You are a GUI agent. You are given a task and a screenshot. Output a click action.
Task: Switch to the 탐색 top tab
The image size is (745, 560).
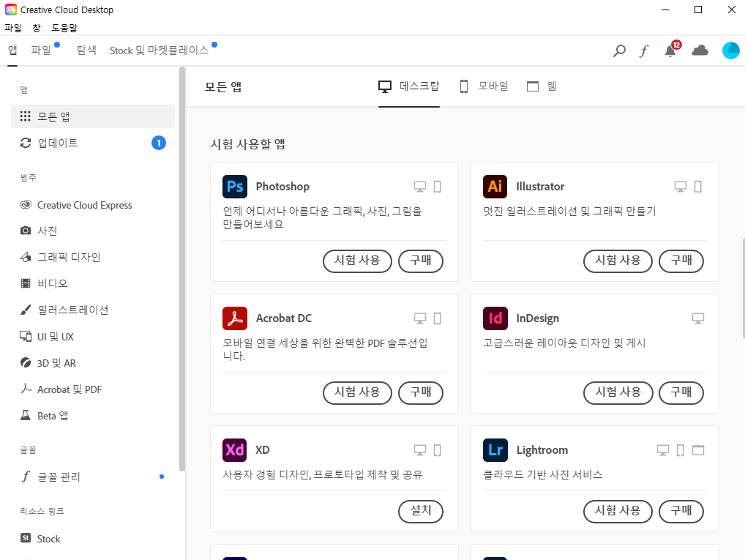point(86,50)
